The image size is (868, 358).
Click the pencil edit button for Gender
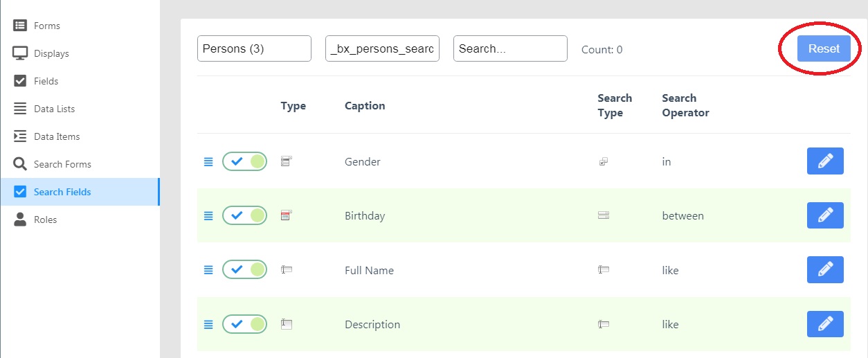825,161
